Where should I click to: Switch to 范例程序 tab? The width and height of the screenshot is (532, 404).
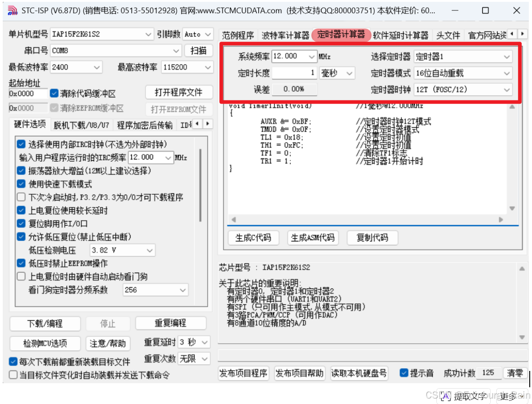(x=238, y=35)
